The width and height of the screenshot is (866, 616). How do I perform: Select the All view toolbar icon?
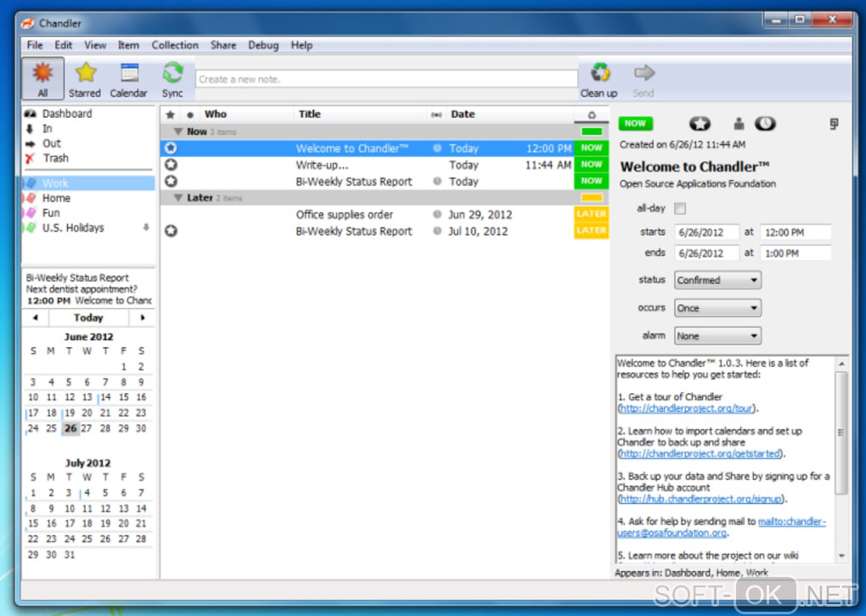[42, 78]
